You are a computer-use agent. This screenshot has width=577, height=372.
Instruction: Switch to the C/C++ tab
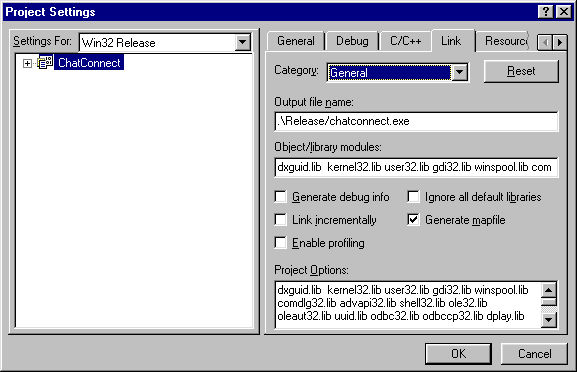pyautogui.click(x=406, y=41)
